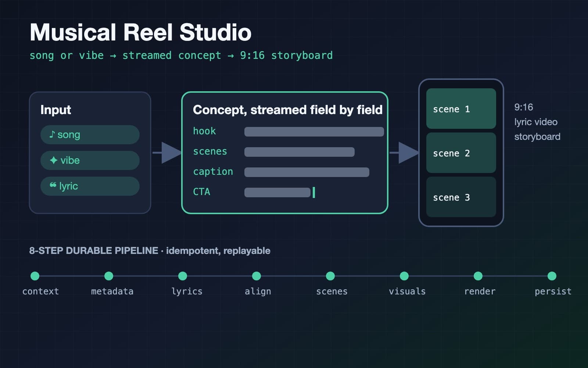The width and height of the screenshot is (588, 368).
Task: Select the visuals pipeline step dot
Action: 404,276
